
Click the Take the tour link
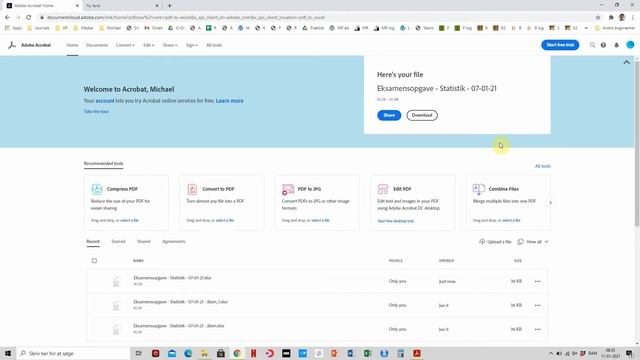[x=96, y=111]
